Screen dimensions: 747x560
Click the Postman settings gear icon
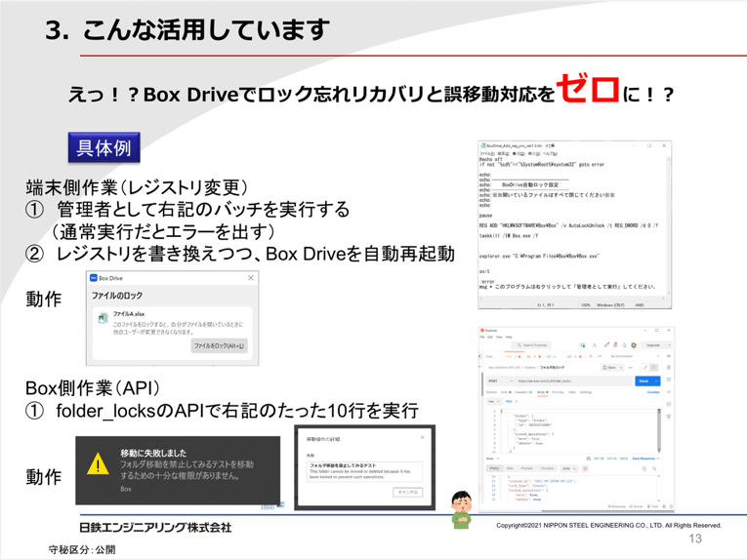[615, 345]
